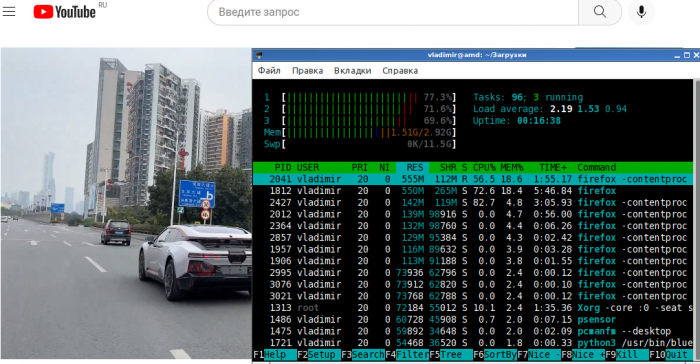Open the Файл menu in terminal

269,71
